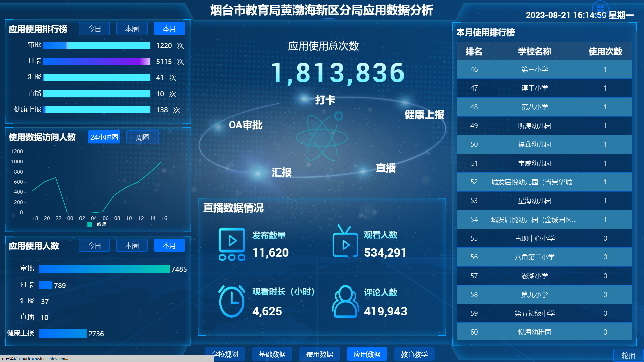Click the watch duration clock icon
Screen dimensions: 644x362
coord(232,301)
